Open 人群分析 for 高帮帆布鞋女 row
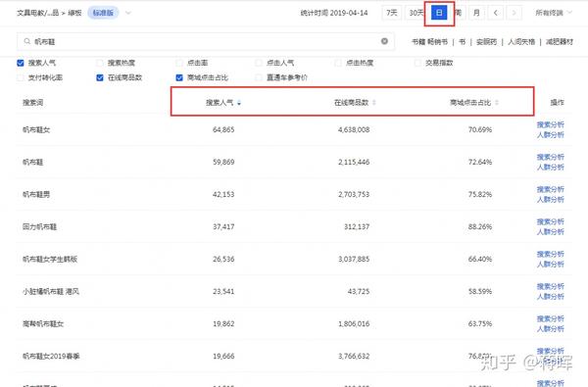Image resolution: width=588 pixels, height=387 pixels. [550, 329]
